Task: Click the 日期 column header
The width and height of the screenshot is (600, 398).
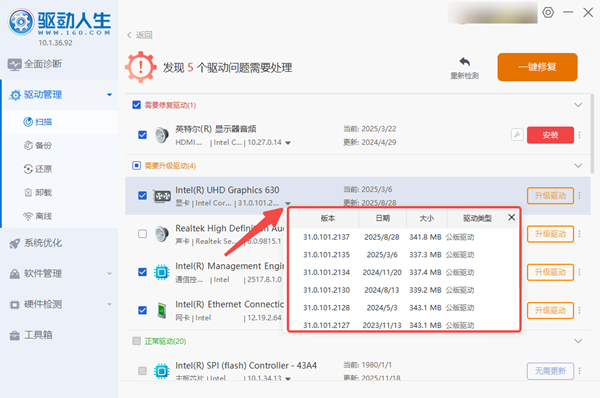Action: [x=383, y=218]
